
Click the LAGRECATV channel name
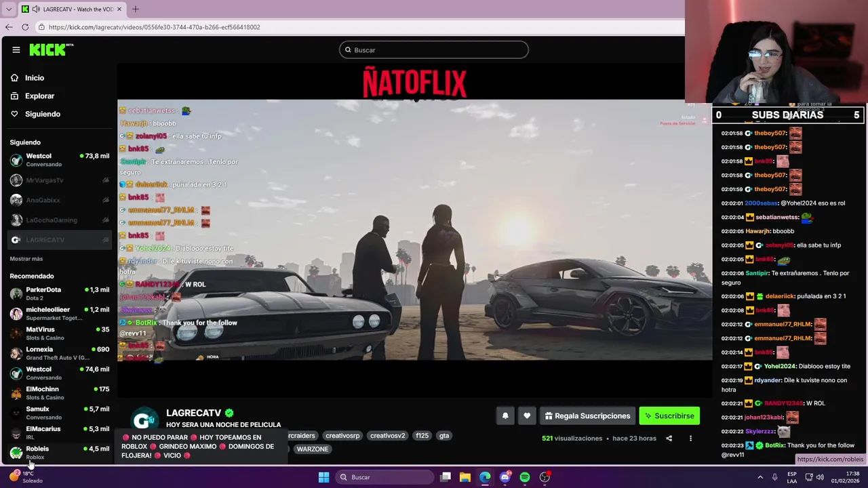[193, 413]
